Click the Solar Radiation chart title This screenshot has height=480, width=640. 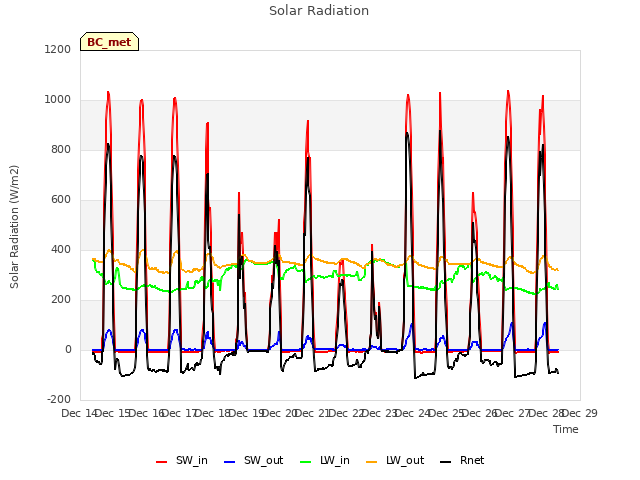pos(319,11)
